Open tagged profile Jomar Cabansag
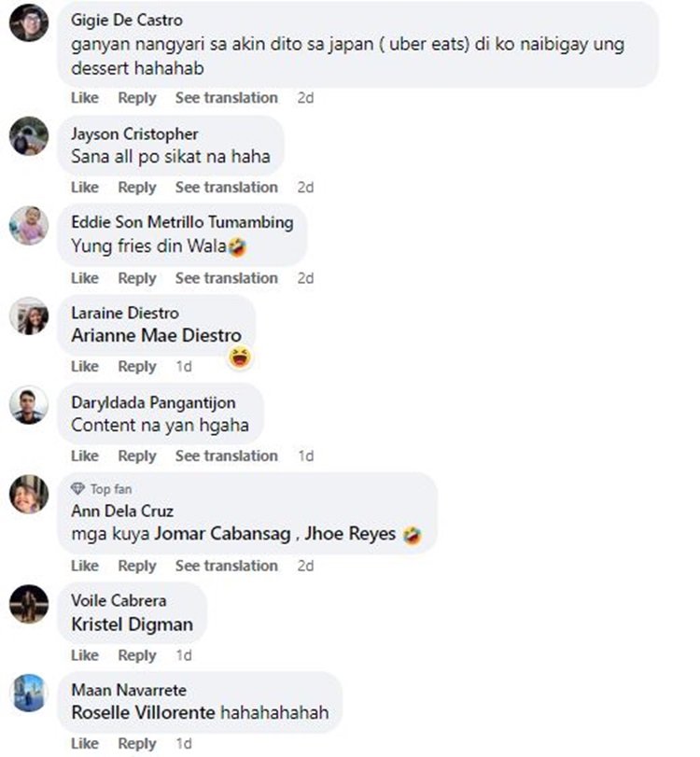This screenshot has width=700, height=757. click(x=222, y=534)
